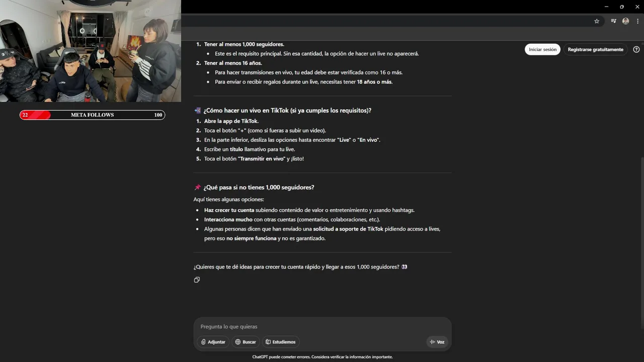The height and width of the screenshot is (362, 644).
Task: Click the bold text '18 años o más'
Action: (374, 82)
